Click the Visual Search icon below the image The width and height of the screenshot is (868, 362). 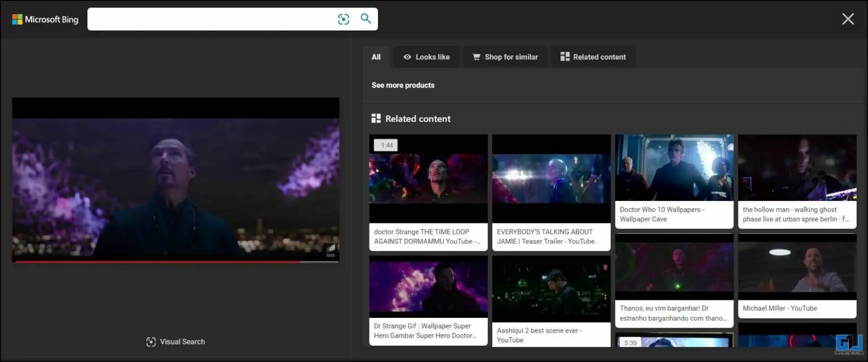point(151,342)
